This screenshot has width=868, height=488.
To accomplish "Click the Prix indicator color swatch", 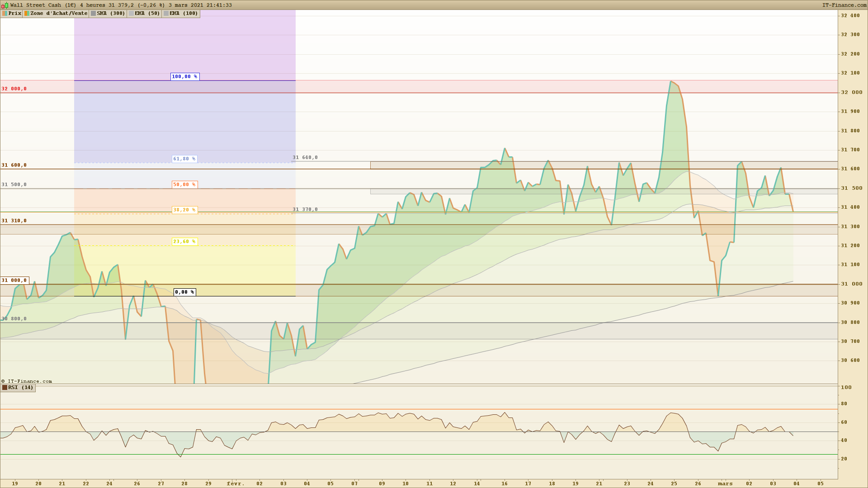I will pos(5,14).
